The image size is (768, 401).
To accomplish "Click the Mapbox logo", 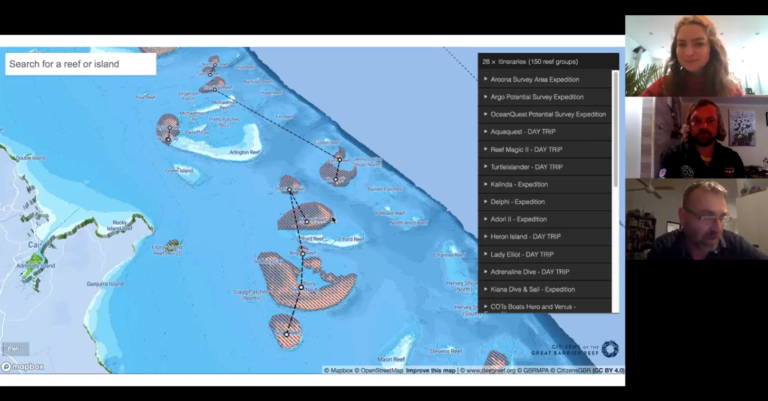I will tap(23, 367).
